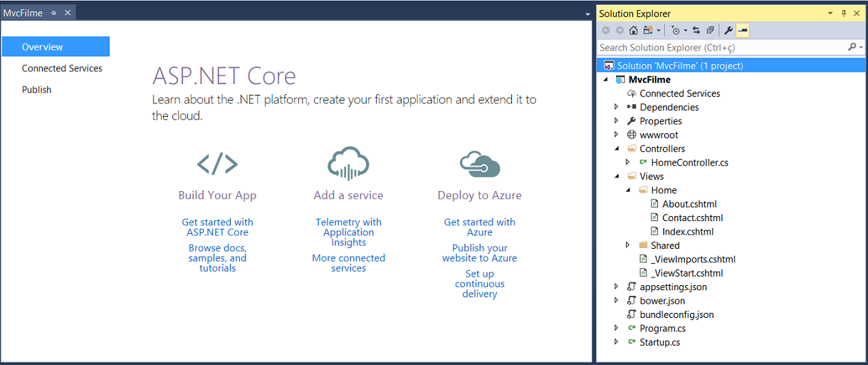The height and width of the screenshot is (365, 868).
Task: Click the Home icon in Solution Explorer toolbar
Action: (633, 31)
